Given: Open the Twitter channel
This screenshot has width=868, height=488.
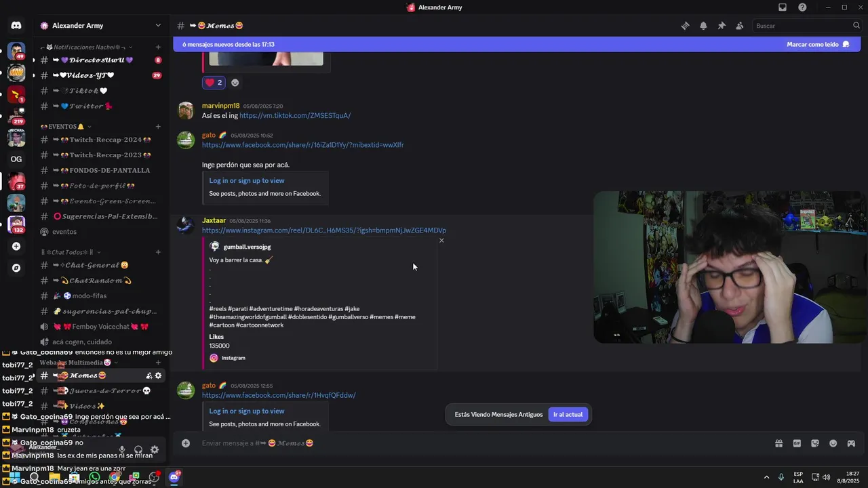Looking at the screenshot, I should point(100,106).
